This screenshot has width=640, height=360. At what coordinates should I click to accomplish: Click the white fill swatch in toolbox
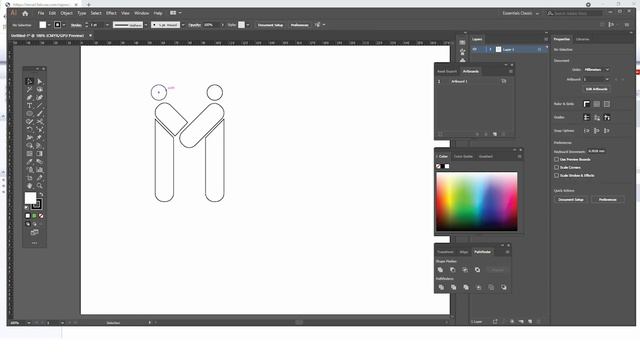[30, 198]
